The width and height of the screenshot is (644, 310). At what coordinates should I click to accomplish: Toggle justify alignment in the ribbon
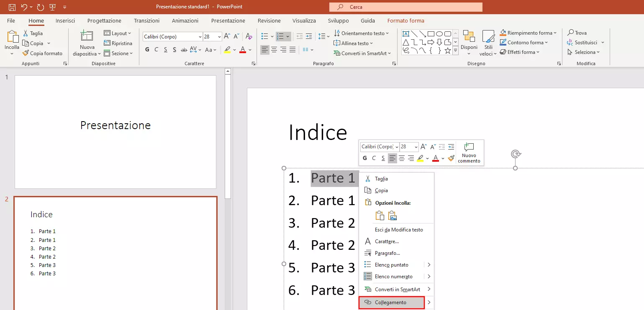(292, 50)
